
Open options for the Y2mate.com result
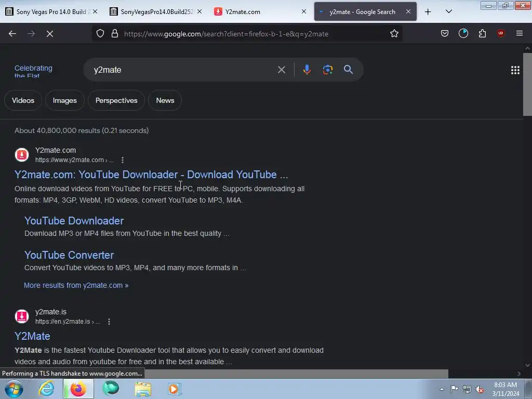point(123,160)
